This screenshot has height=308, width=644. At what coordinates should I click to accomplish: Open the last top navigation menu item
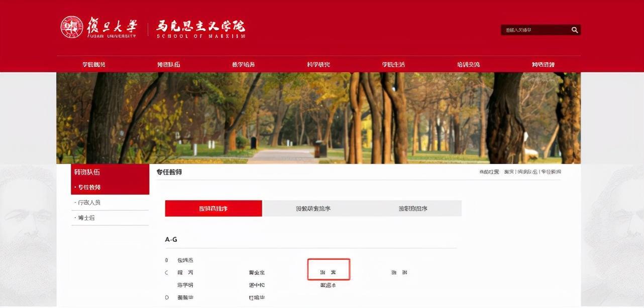pos(543,65)
